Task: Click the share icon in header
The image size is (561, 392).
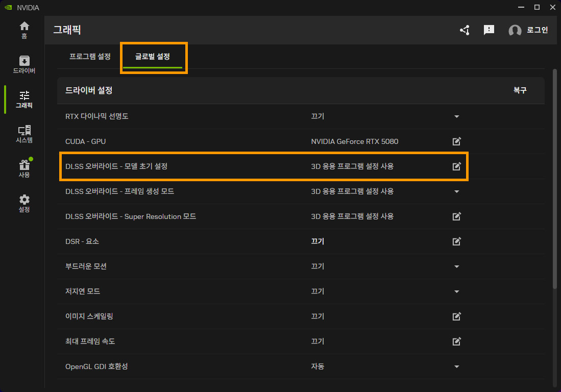Action: [x=465, y=30]
